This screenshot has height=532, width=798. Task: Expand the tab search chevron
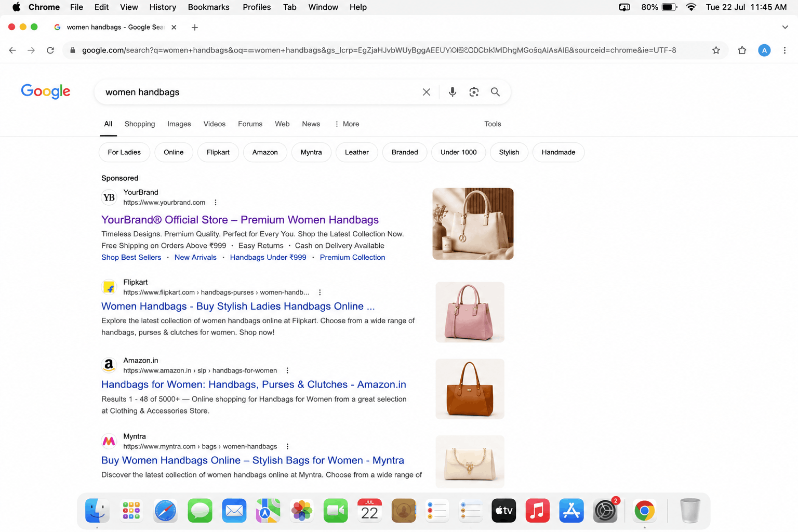[x=785, y=28]
